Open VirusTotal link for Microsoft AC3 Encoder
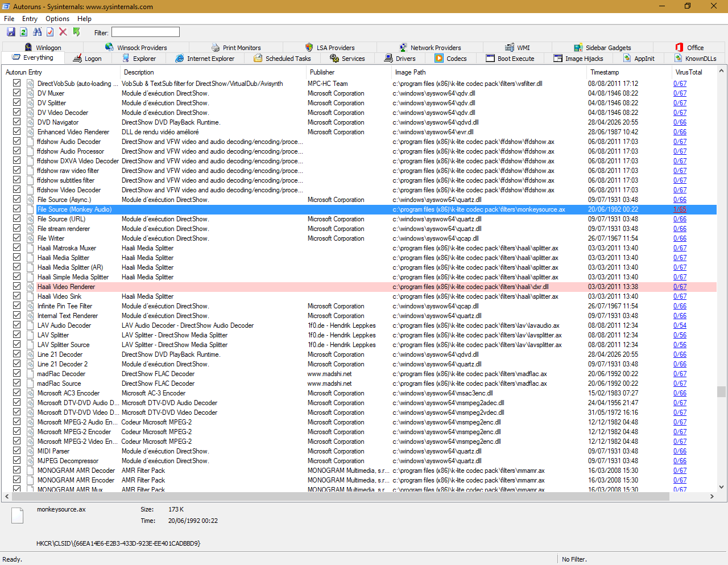 tap(680, 393)
